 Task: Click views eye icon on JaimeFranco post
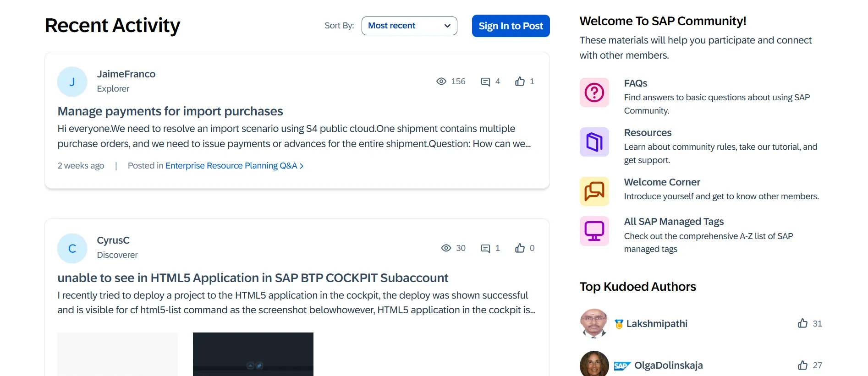coord(441,82)
